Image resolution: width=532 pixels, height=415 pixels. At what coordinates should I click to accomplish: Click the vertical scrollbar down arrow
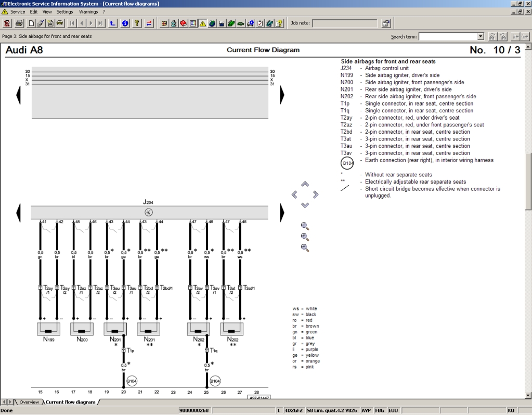tap(528, 395)
